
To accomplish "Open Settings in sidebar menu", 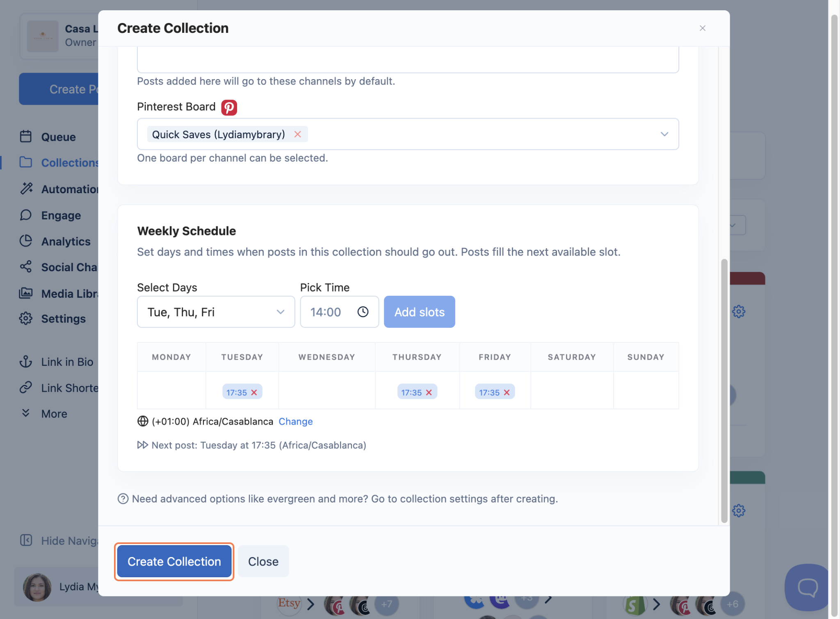I will coord(63,319).
